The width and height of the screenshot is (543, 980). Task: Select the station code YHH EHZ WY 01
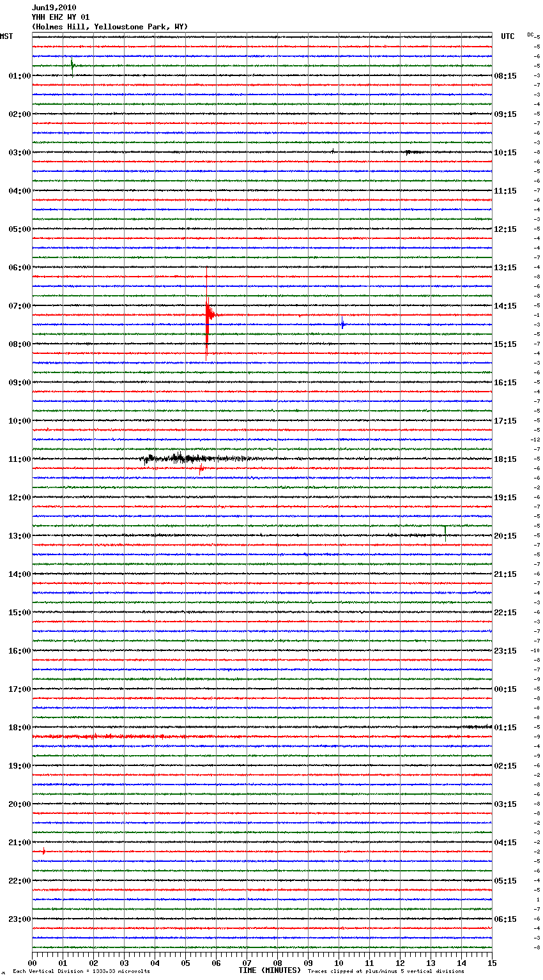61,17
